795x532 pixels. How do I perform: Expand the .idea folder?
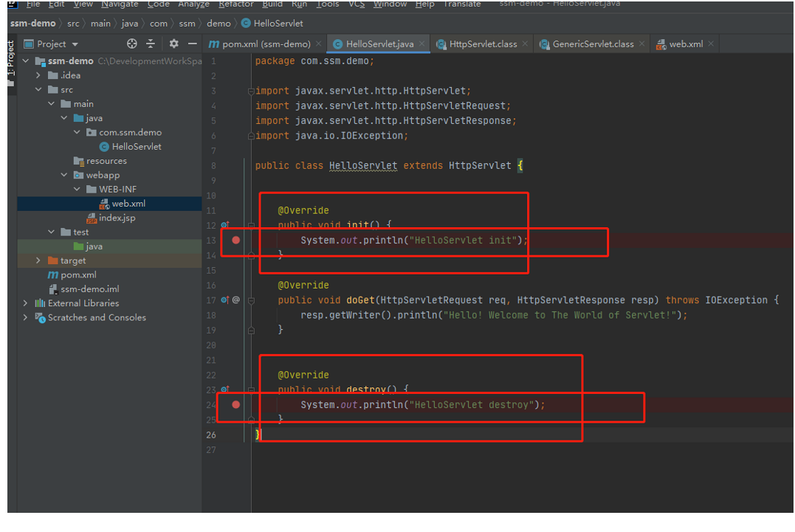point(38,75)
